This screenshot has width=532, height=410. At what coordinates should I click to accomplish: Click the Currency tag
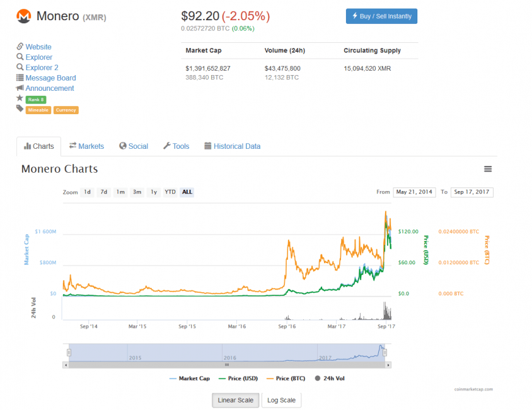tap(66, 110)
